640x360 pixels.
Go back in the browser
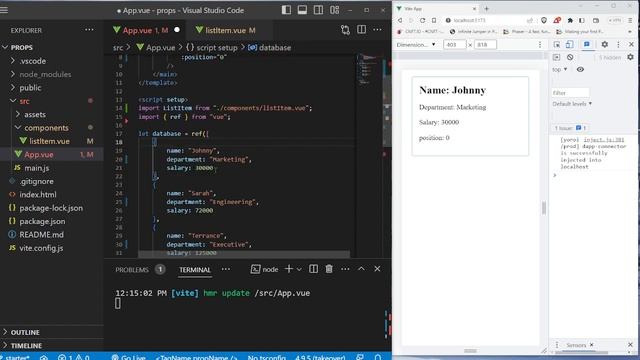[400, 20]
